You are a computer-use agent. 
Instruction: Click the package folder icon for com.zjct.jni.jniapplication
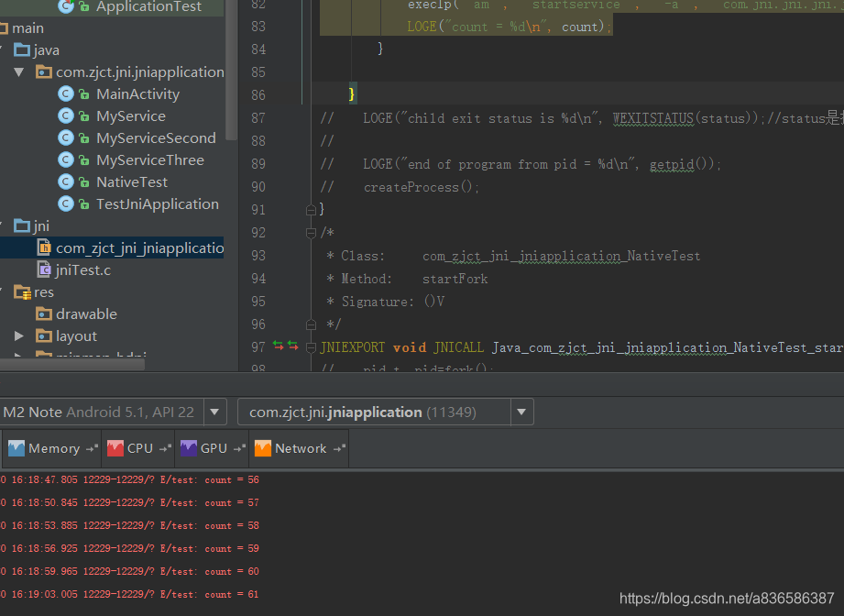[44, 72]
